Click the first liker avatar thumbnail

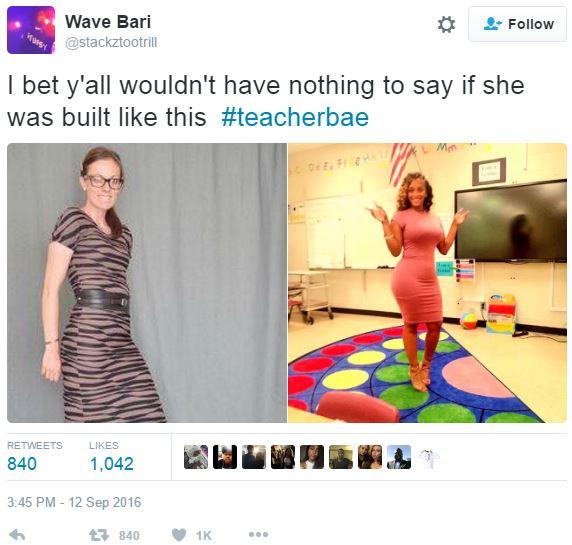196,457
